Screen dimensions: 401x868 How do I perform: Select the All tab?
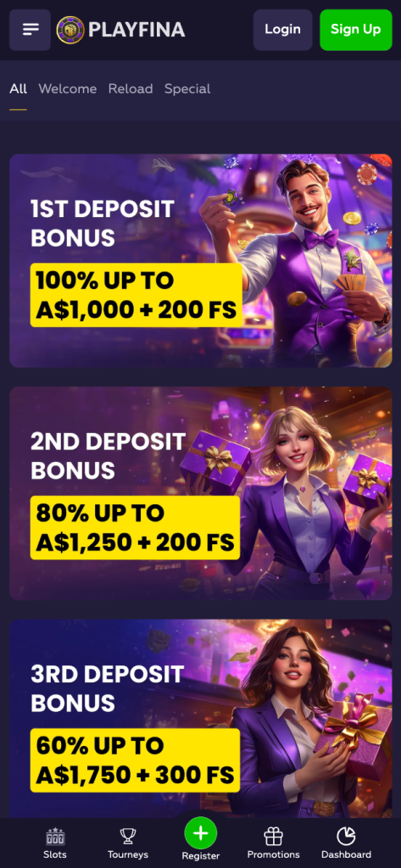point(19,88)
